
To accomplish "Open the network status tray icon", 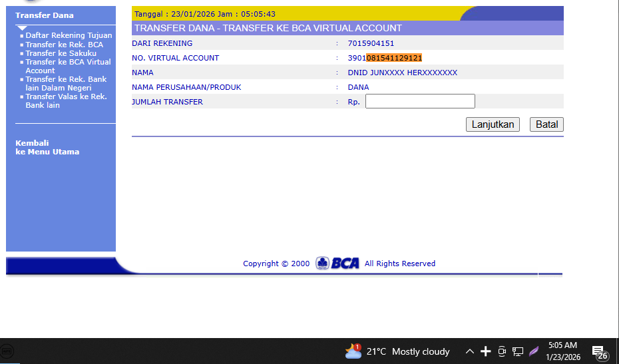I will coord(518,351).
